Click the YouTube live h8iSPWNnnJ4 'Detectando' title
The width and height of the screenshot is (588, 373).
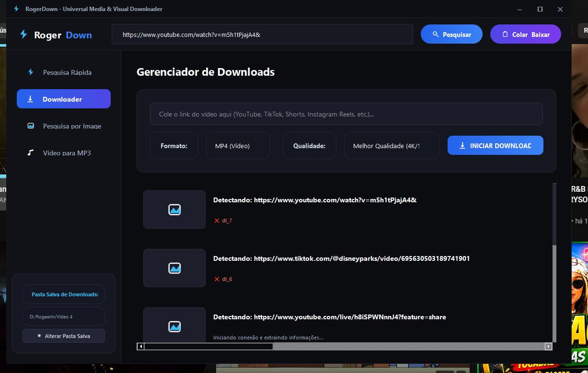pos(330,317)
